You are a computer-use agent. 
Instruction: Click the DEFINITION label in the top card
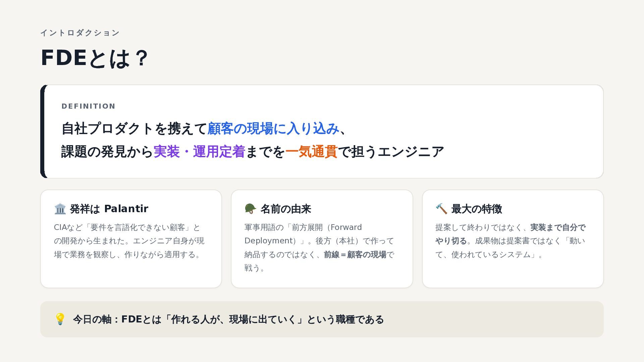[89, 106]
